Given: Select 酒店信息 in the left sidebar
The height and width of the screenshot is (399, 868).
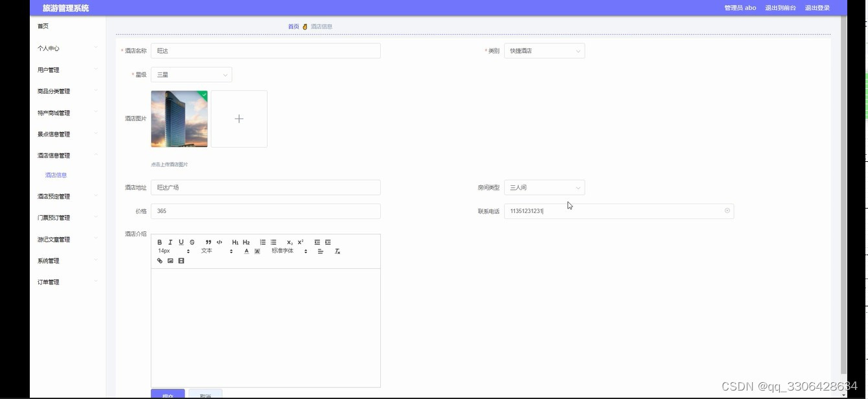Looking at the screenshot, I should [x=56, y=174].
